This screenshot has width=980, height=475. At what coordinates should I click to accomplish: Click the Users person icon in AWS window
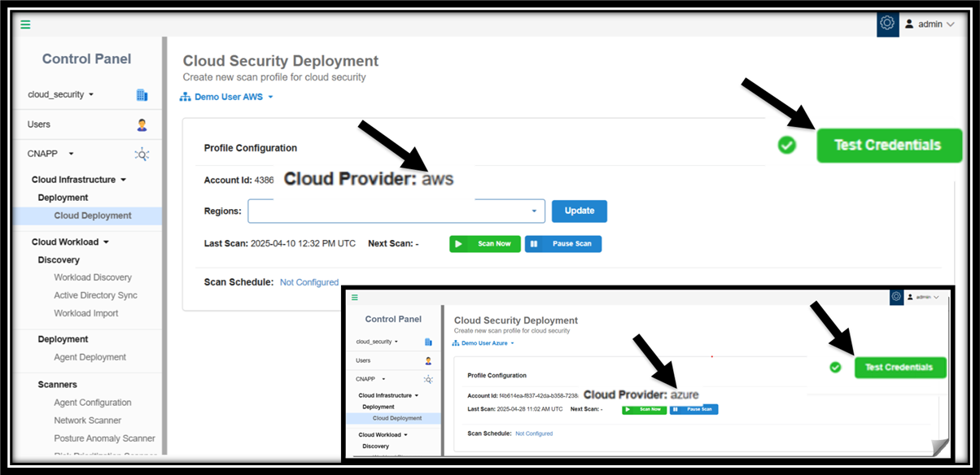point(142,124)
